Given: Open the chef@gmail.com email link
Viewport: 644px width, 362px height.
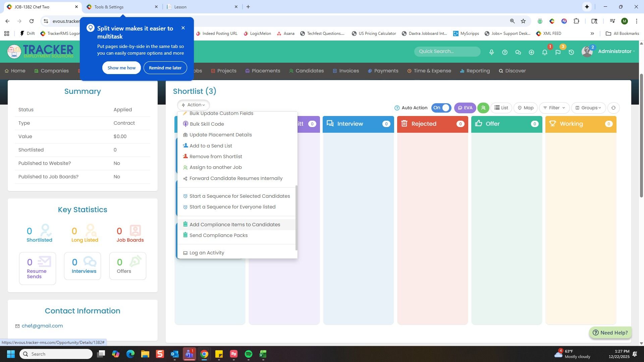Looking at the screenshot, I should click(42, 326).
